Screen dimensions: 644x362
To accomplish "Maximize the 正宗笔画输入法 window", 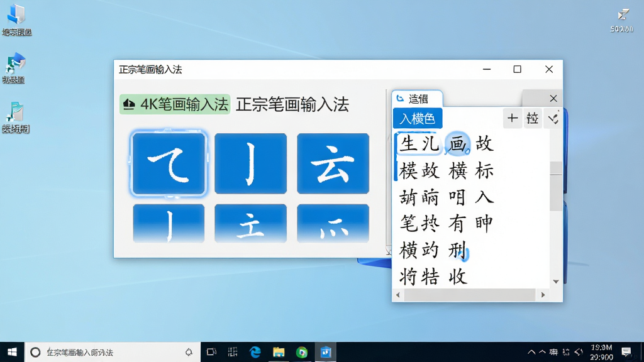I will (518, 69).
